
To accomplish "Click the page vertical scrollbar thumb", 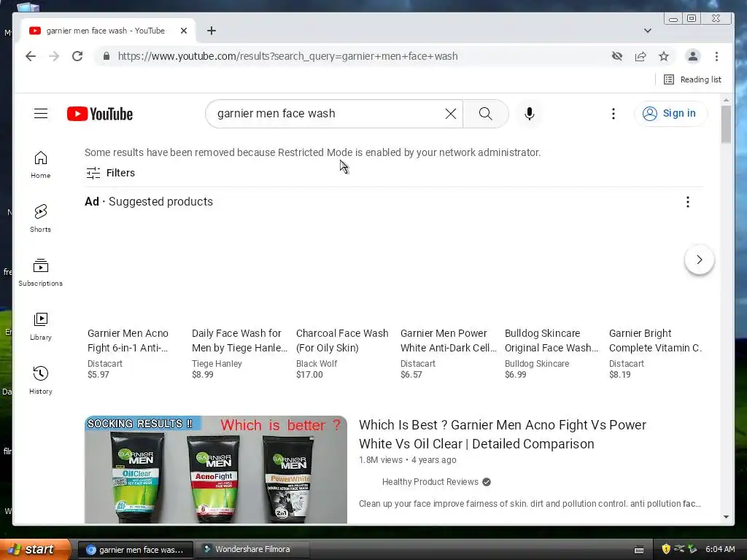I will tap(726, 124).
